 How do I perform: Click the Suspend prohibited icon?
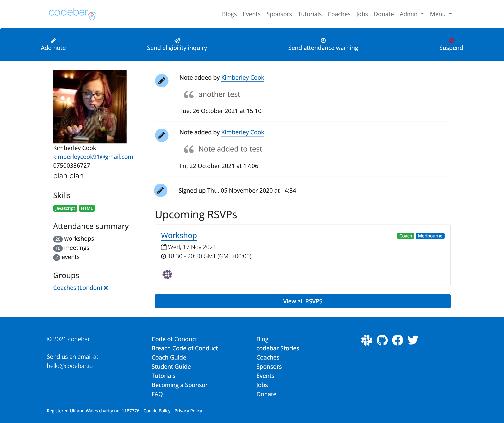click(451, 40)
